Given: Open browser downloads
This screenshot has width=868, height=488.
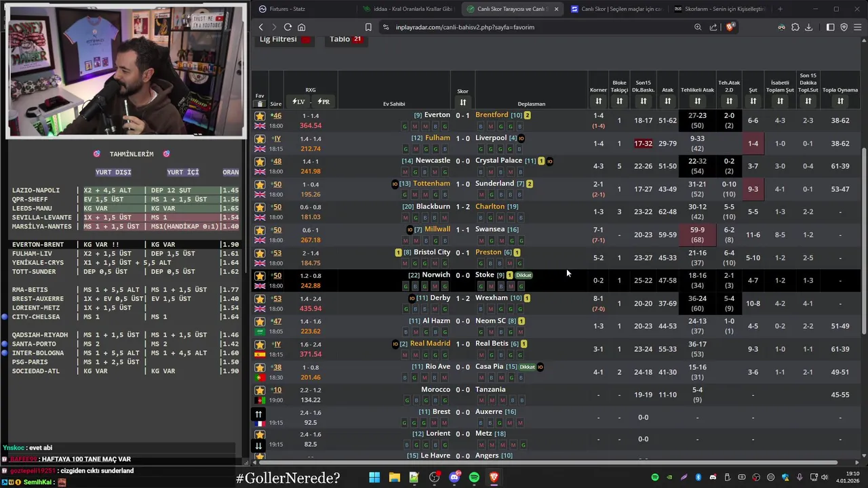Looking at the screenshot, I should [x=808, y=27].
